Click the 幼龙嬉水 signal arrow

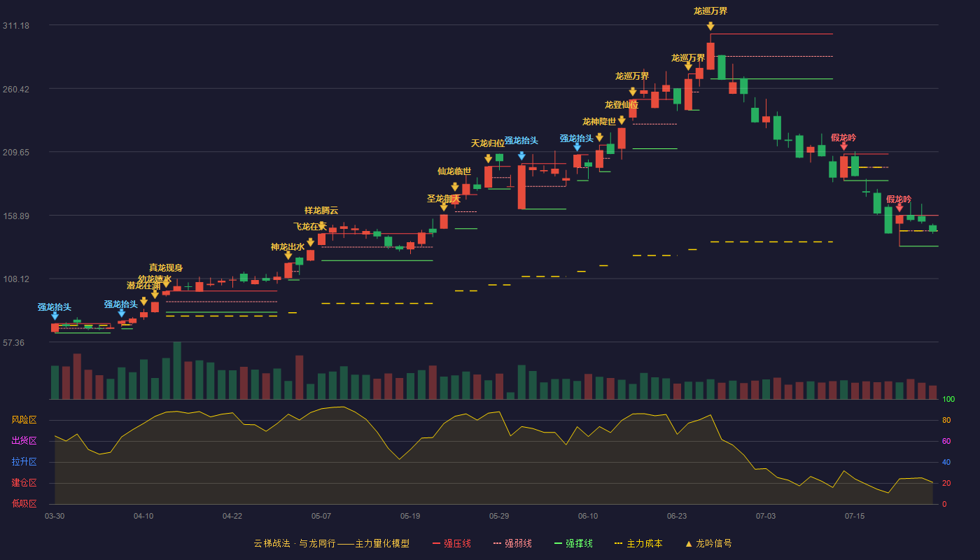click(155, 295)
